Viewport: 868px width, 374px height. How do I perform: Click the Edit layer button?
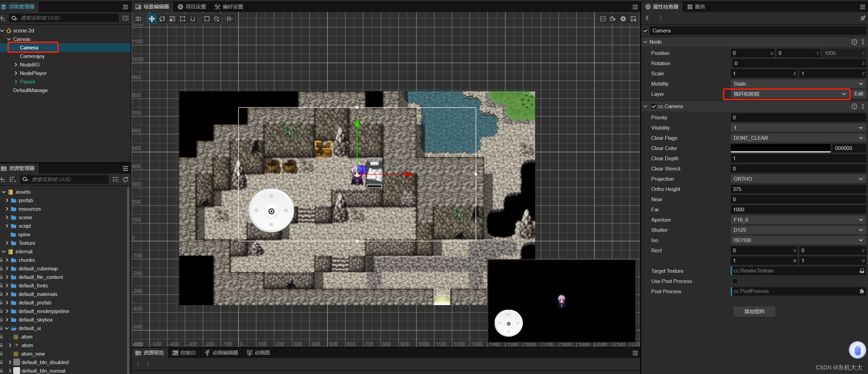click(x=858, y=94)
